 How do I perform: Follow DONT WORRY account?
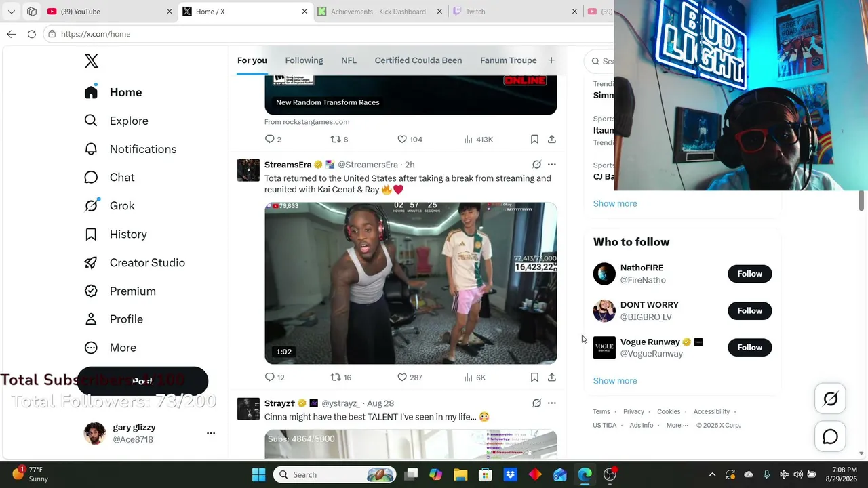(749, 310)
